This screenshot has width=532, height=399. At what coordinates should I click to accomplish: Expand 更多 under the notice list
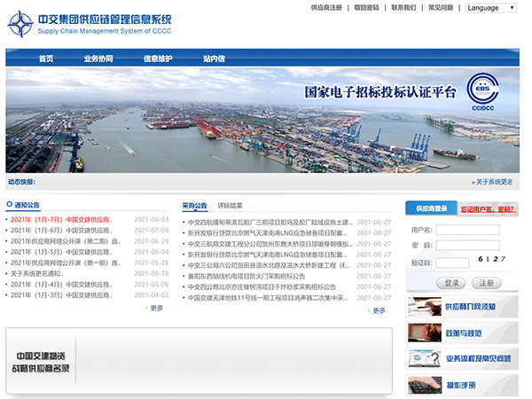(x=156, y=308)
